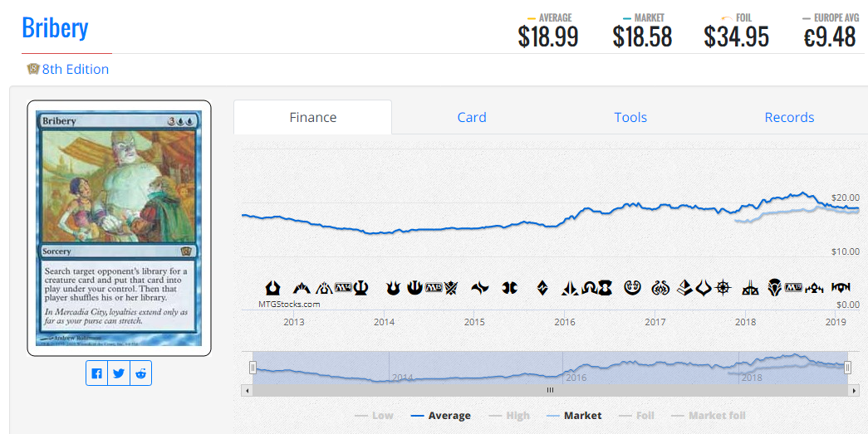
Task: Click the Journey into Nyx set icon
Action: pyautogui.click(x=414, y=288)
